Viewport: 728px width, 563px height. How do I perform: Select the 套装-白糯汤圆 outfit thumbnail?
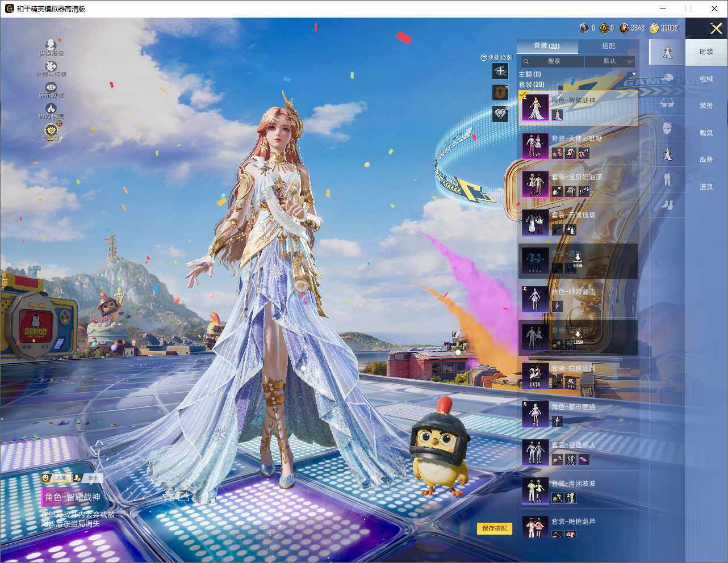pos(535,376)
